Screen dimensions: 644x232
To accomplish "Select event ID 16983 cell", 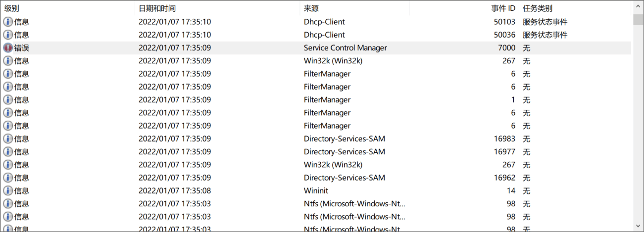I will point(504,139).
